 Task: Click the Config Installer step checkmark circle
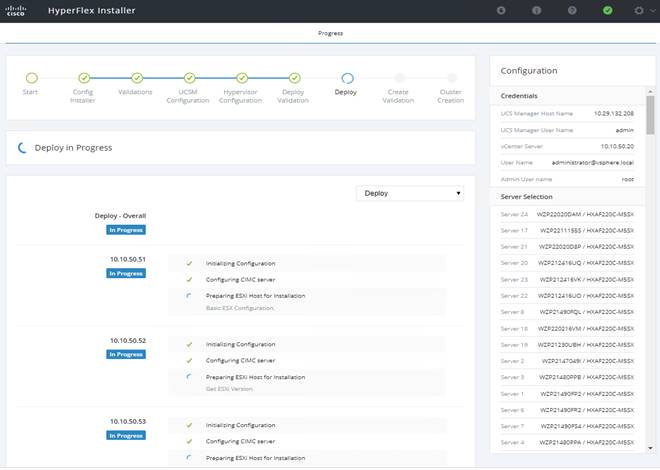click(x=84, y=78)
